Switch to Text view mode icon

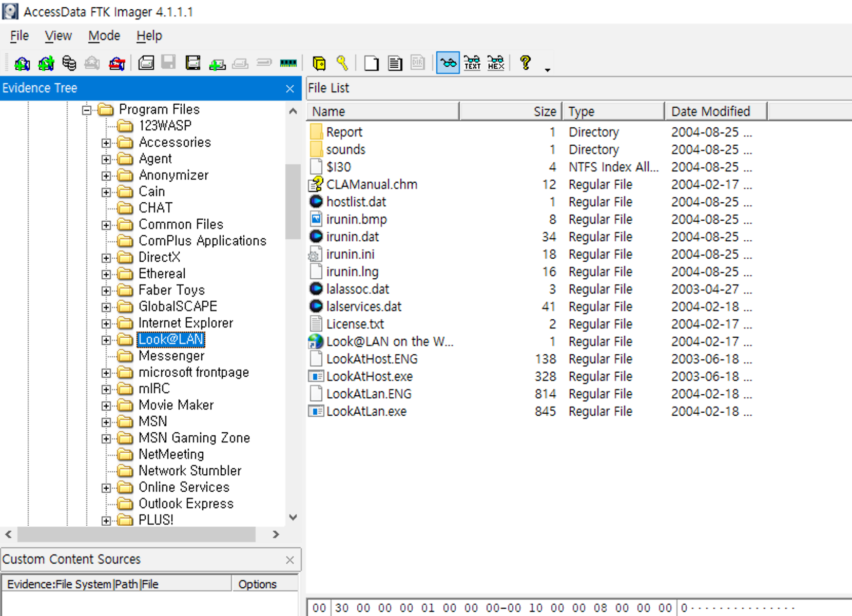(472, 63)
